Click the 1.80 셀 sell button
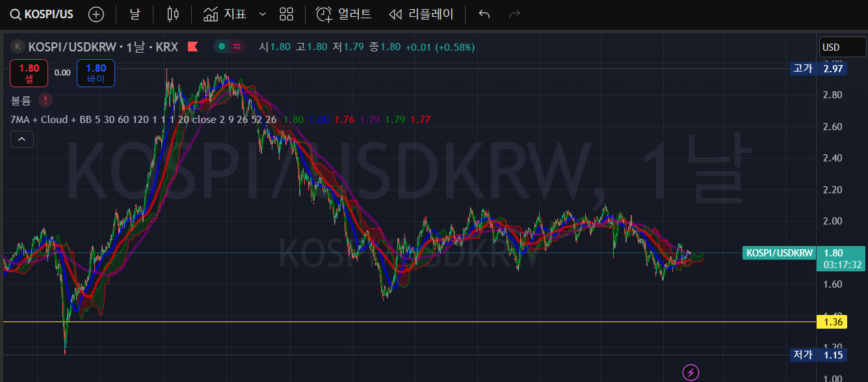This screenshot has width=868, height=382. tap(29, 73)
